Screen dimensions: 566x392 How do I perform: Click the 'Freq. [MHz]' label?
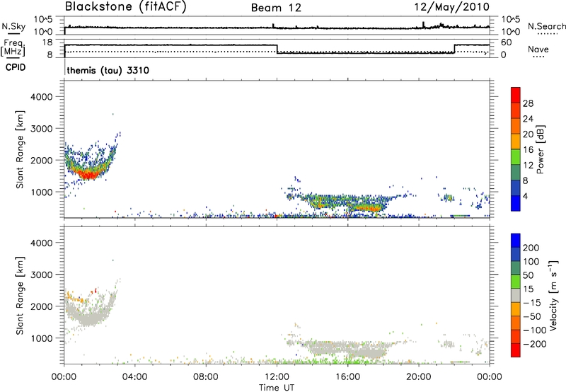pos(13,48)
